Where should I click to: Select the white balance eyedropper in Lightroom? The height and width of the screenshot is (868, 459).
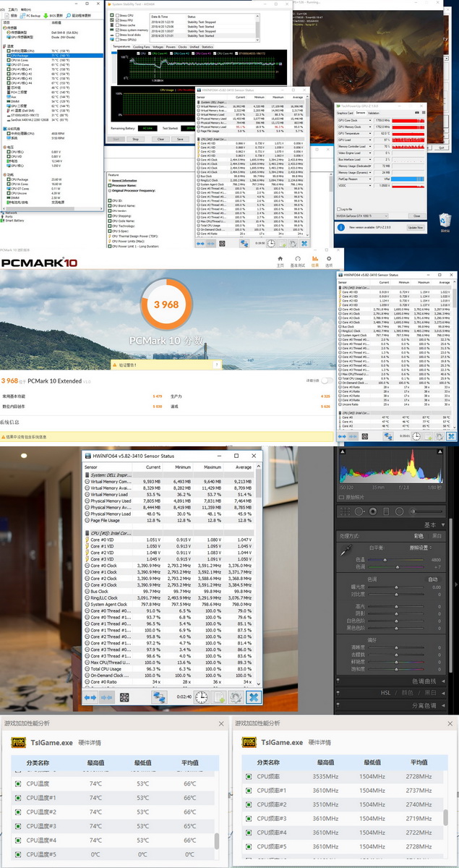345,551
